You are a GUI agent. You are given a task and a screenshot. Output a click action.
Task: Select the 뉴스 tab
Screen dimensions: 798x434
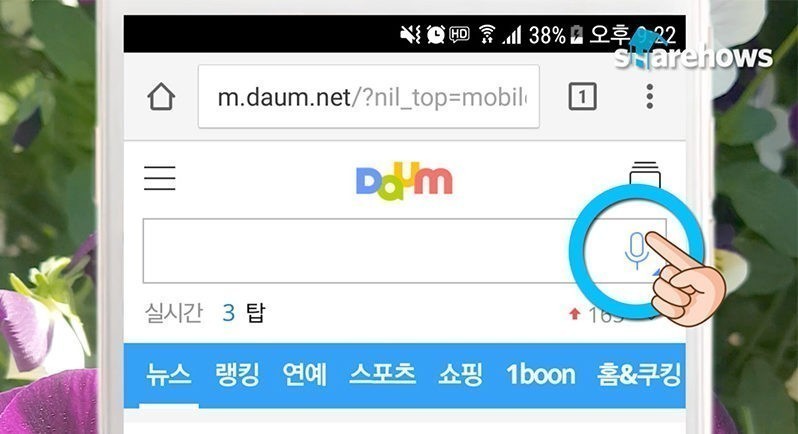click(x=168, y=374)
